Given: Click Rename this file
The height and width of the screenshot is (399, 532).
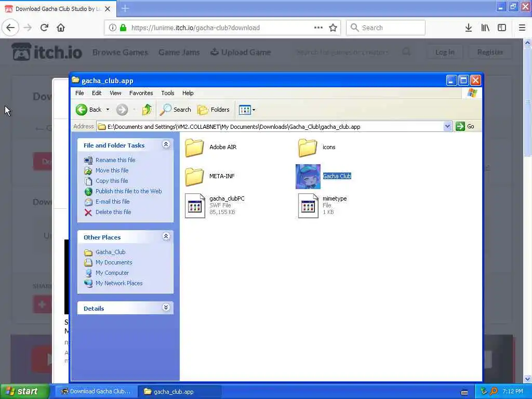Looking at the screenshot, I should pyautogui.click(x=115, y=160).
